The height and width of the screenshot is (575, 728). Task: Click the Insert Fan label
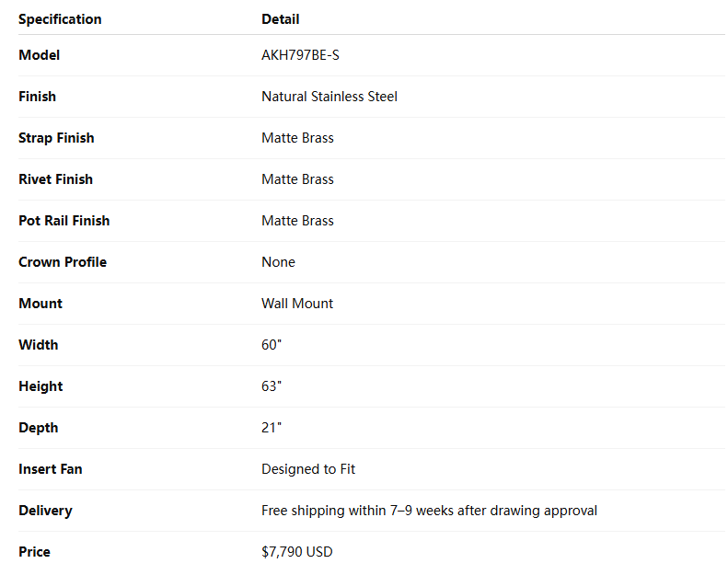pyautogui.click(x=50, y=469)
